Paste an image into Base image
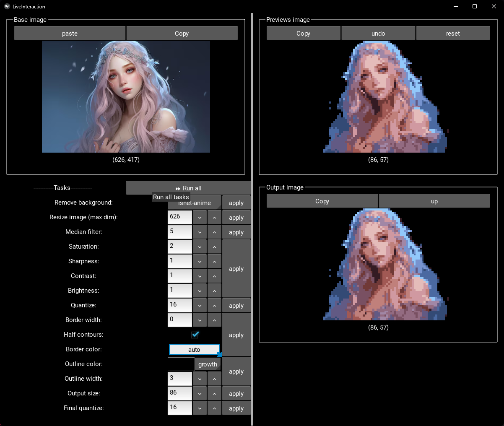 point(70,34)
